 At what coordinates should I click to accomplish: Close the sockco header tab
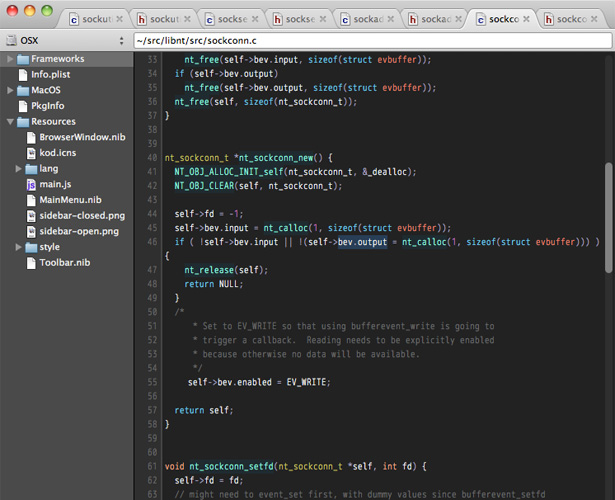[595, 19]
